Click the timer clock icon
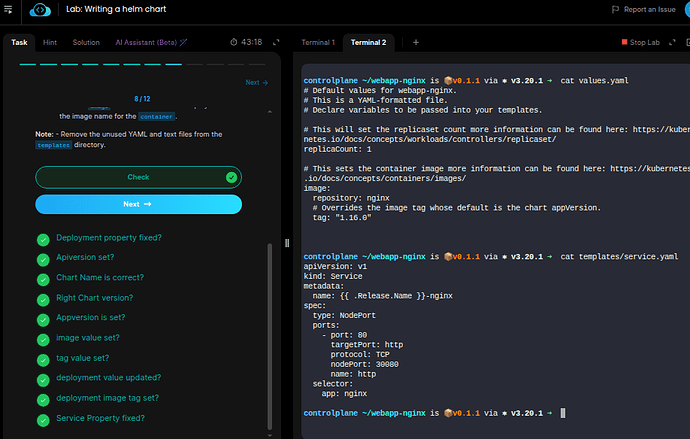The height and width of the screenshot is (439, 690). pyautogui.click(x=233, y=42)
